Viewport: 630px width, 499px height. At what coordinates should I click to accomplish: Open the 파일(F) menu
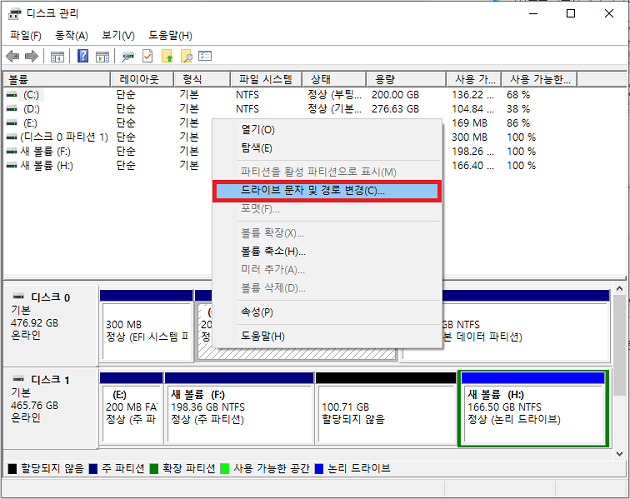coord(26,36)
